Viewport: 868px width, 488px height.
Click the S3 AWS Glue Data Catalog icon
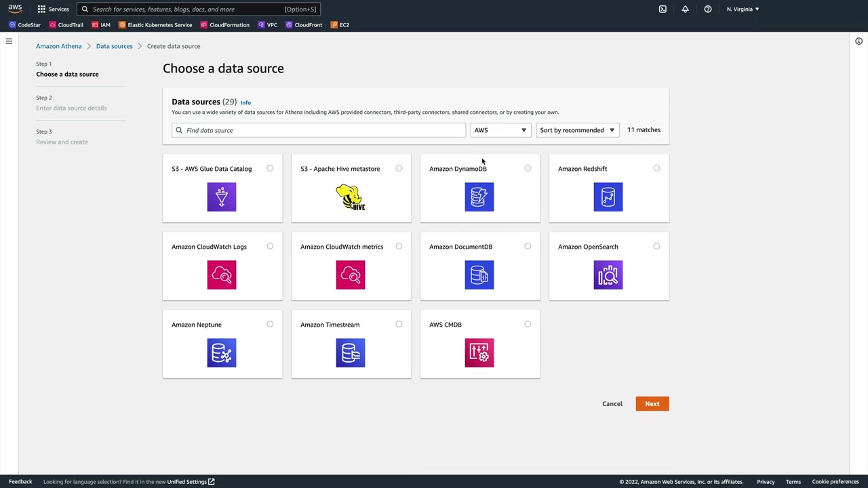pyautogui.click(x=222, y=197)
